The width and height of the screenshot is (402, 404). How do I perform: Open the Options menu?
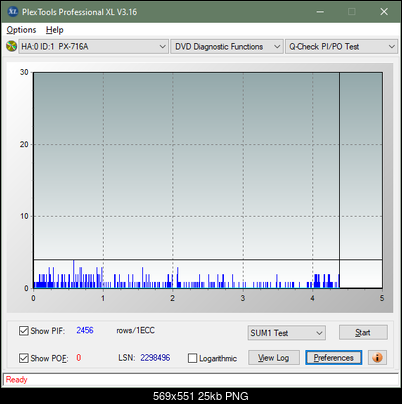21,30
